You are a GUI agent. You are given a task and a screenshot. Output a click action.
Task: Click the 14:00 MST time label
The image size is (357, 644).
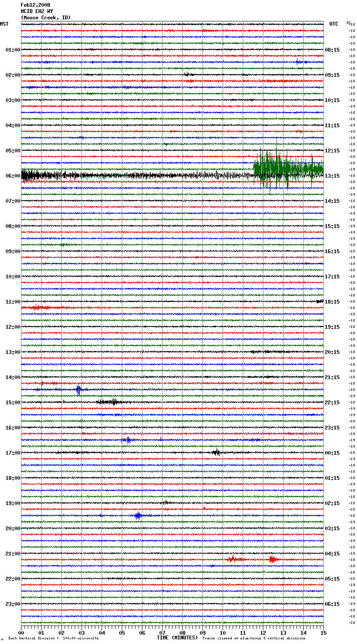(13, 377)
